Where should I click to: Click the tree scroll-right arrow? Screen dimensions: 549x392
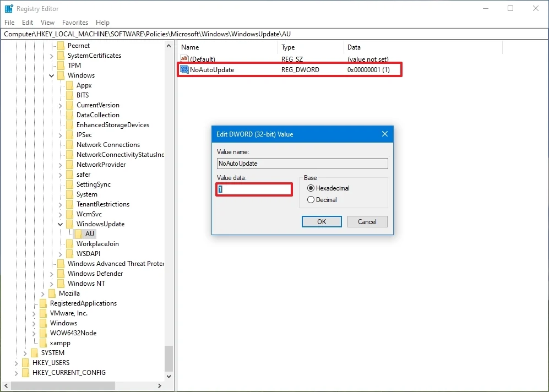point(160,386)
